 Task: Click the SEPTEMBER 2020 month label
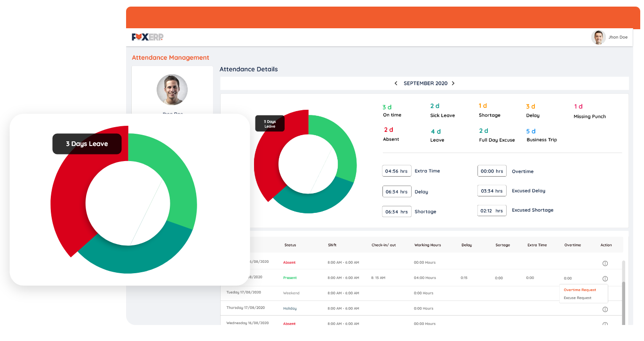(x=425, y=83)
